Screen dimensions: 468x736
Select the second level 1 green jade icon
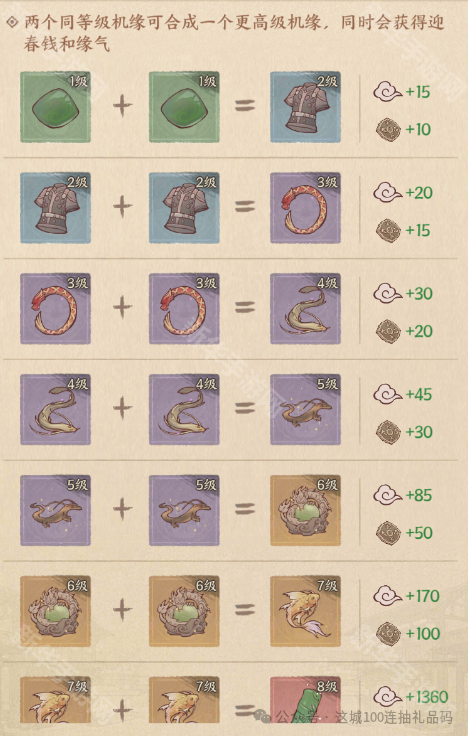184,107
